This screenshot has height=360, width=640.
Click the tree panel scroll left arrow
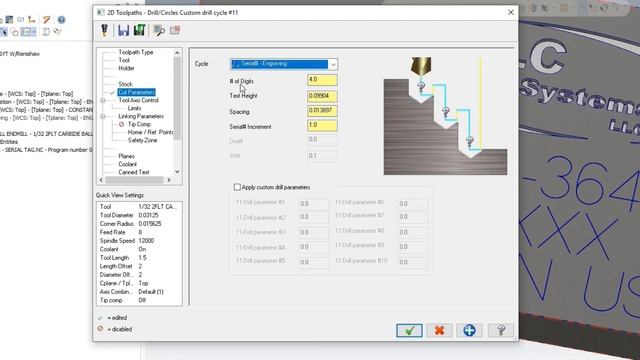101,180
